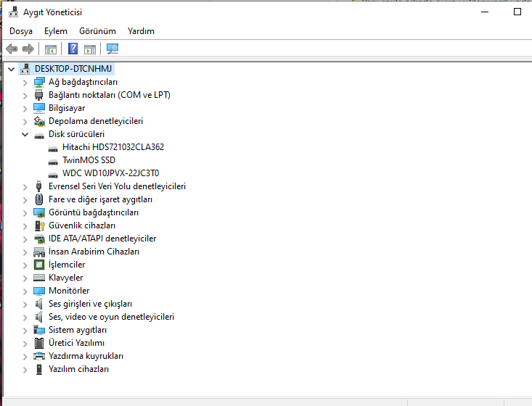Expand the Bilgisayar category
532x406 pixels.
[25, 109]
